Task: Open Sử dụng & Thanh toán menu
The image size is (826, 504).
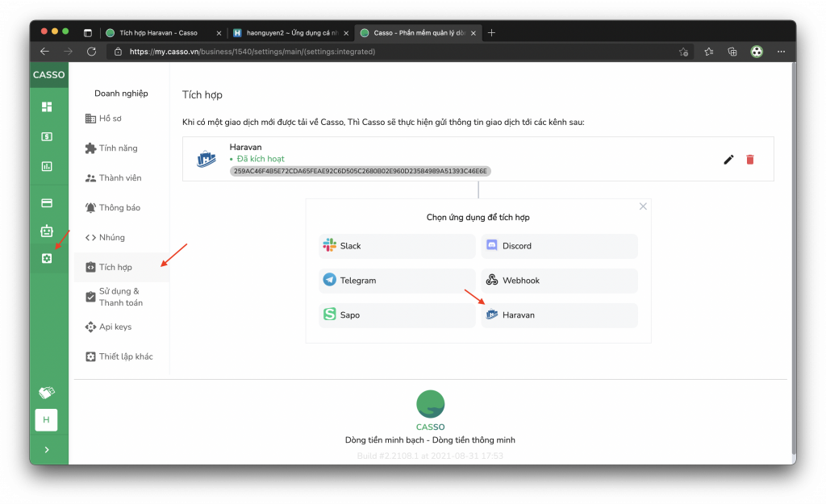Action: [122, 297]
